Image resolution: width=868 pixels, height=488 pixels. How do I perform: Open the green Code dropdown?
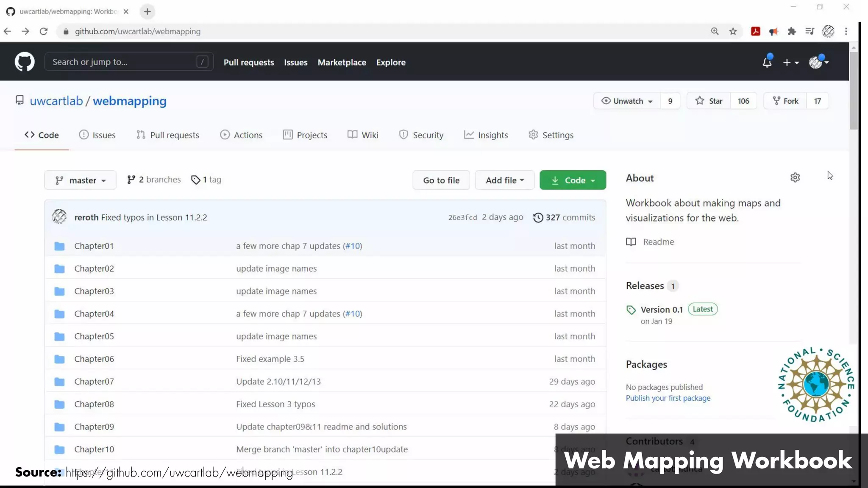pyautogui.click(x=573, y=180)
